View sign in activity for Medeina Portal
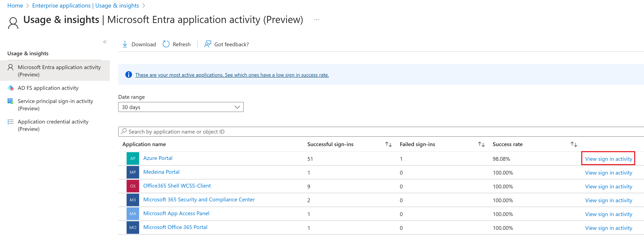 [x=608, y=172]
